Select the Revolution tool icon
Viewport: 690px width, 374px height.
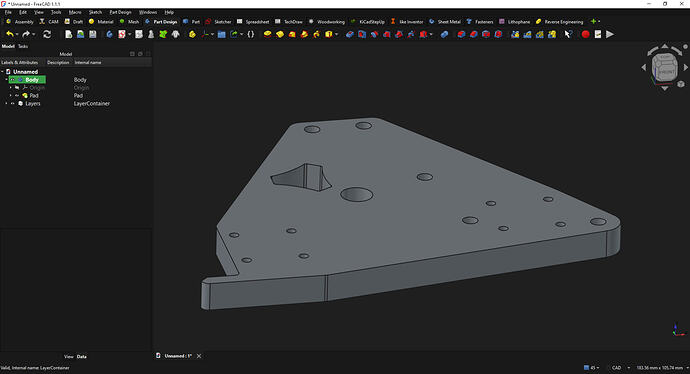(x=279, y=34)
